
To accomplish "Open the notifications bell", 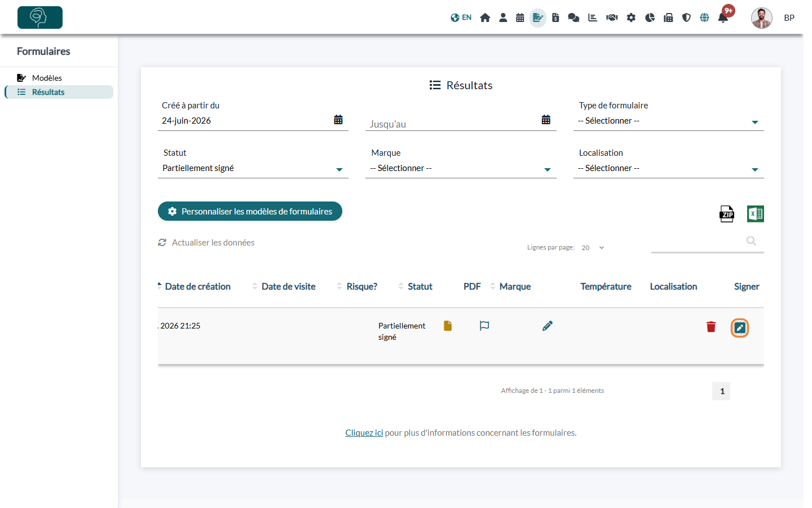I will pos(723,17).
